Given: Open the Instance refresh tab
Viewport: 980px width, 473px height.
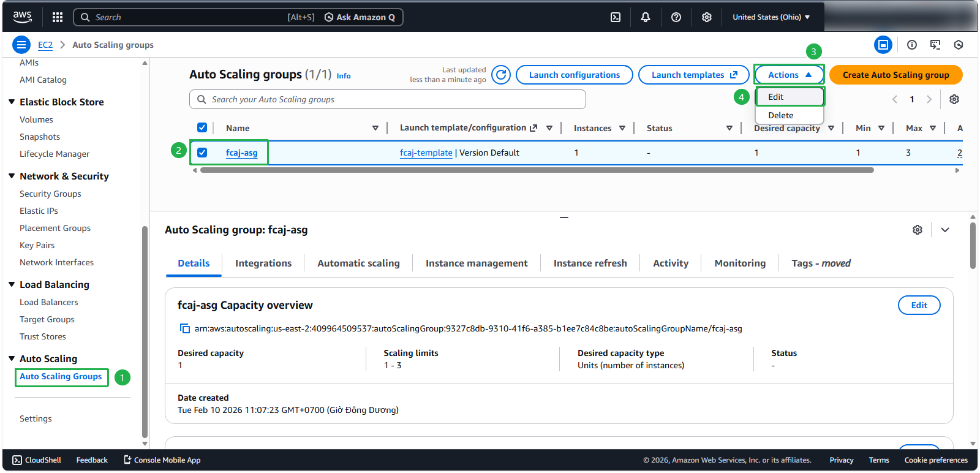Looking at the screenshot, I should (590, 263).
